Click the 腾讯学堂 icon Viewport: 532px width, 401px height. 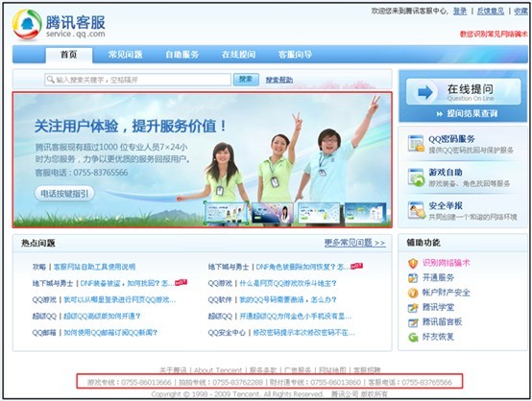413,307
